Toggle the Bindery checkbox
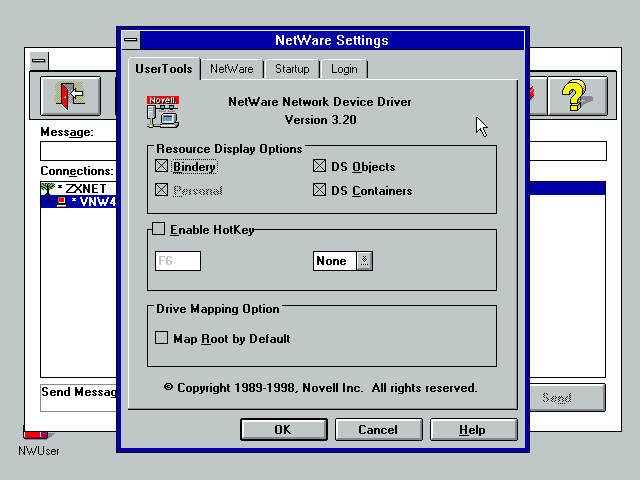This screenshot has height=480, width=640. [162, 166]
